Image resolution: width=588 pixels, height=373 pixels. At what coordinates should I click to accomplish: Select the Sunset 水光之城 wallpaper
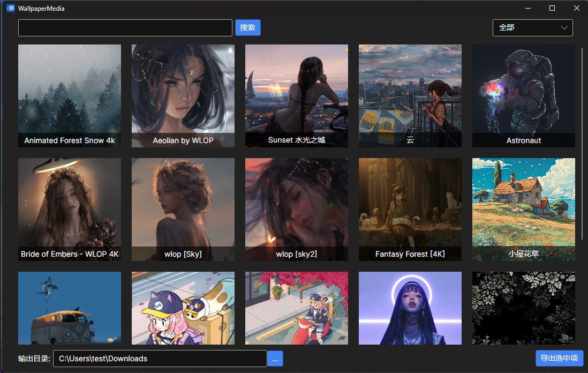click(x=297, y=96)
